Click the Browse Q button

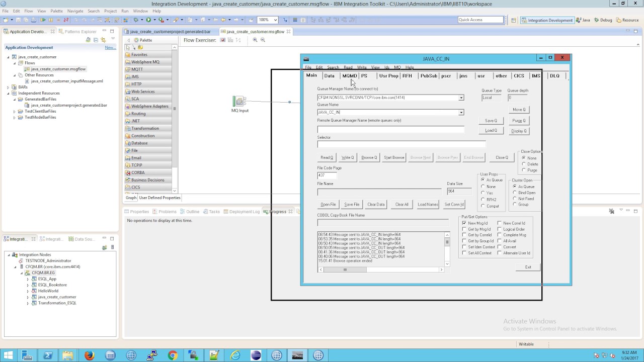[369, 157]
